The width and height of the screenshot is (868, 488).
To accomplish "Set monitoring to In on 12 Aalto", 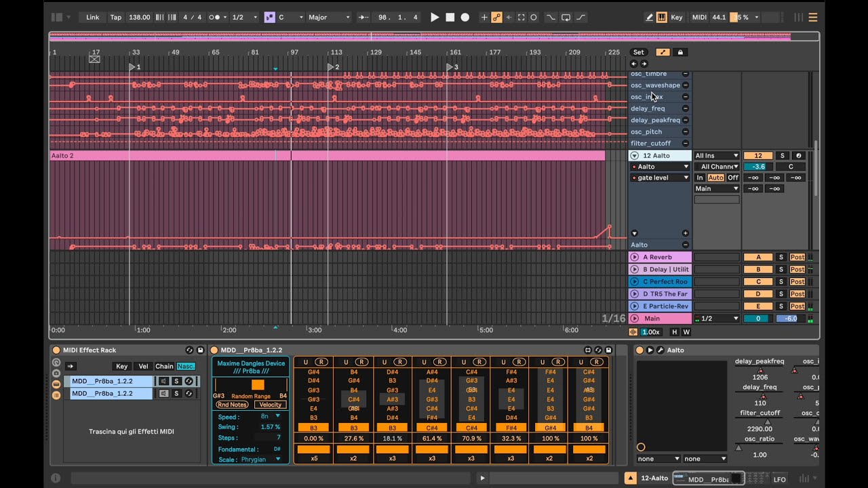I will (x=700, y=178).
